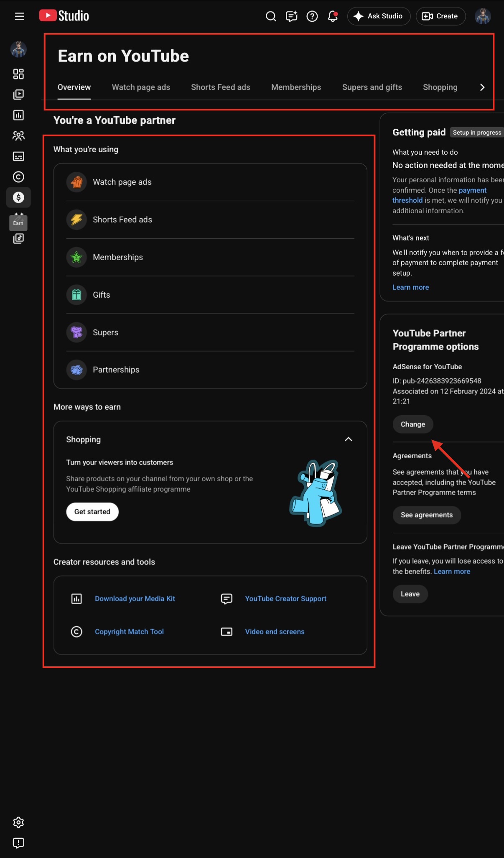Click the Memberships row label

118,257
